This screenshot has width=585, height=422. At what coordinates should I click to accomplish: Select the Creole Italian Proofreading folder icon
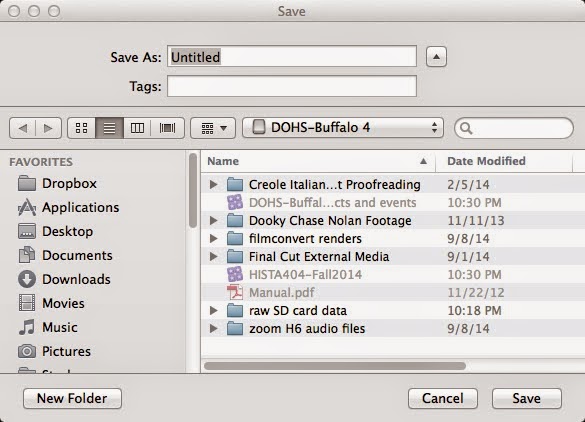pyautogui.click(x=235, y=184)
